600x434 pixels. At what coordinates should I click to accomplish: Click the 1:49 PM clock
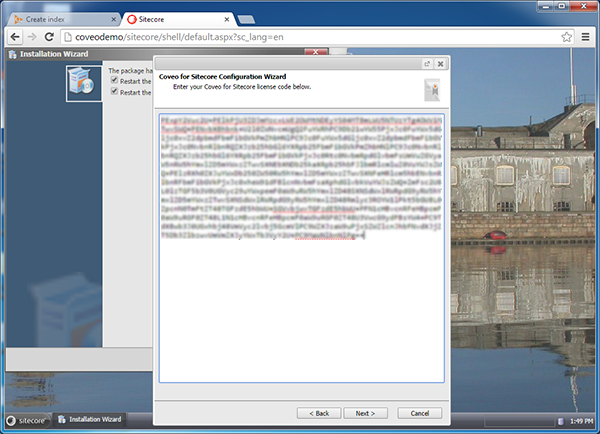point(581,421)
